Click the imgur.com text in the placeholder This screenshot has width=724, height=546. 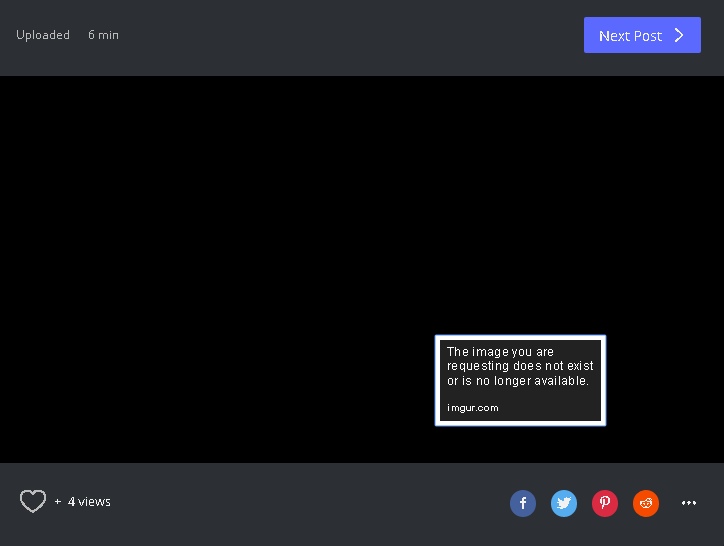click(x=473, y=408)
